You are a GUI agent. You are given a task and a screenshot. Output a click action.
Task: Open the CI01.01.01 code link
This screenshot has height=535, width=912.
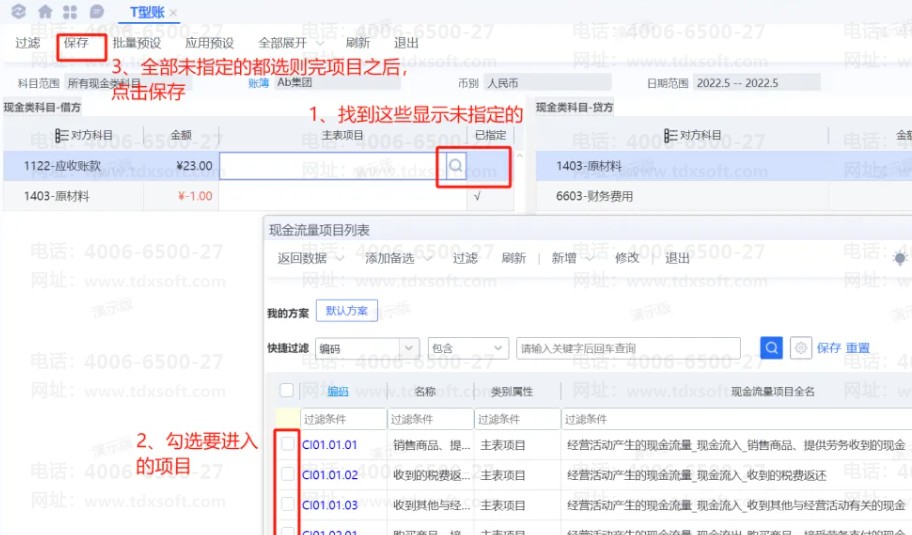coord(330,445)
